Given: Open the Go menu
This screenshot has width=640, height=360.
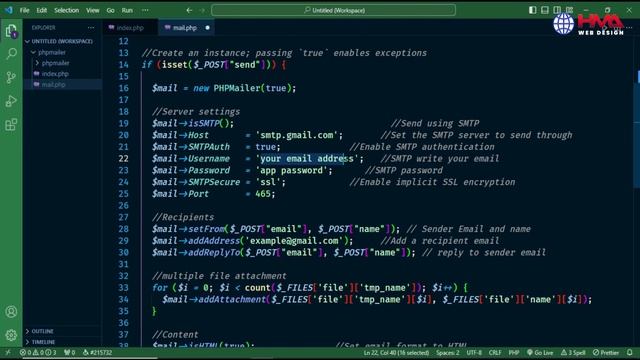Looking at the screenshot, I should coord(110,10).
